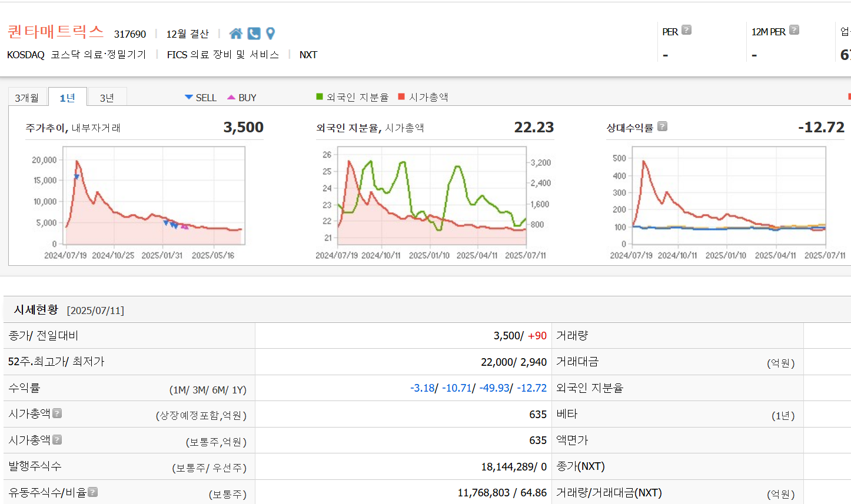Click the stock price trend chart
This screenshot has width=851, height=504.
pos(154,196)
